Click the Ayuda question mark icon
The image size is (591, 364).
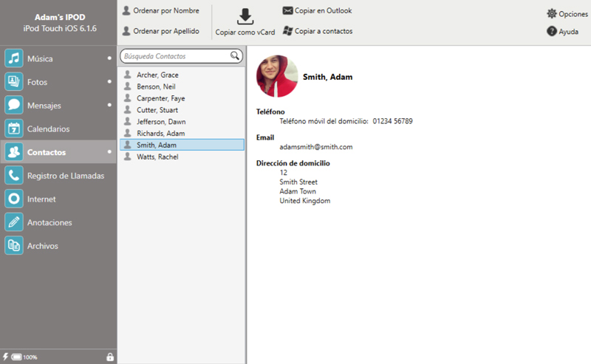coord(551,31)
